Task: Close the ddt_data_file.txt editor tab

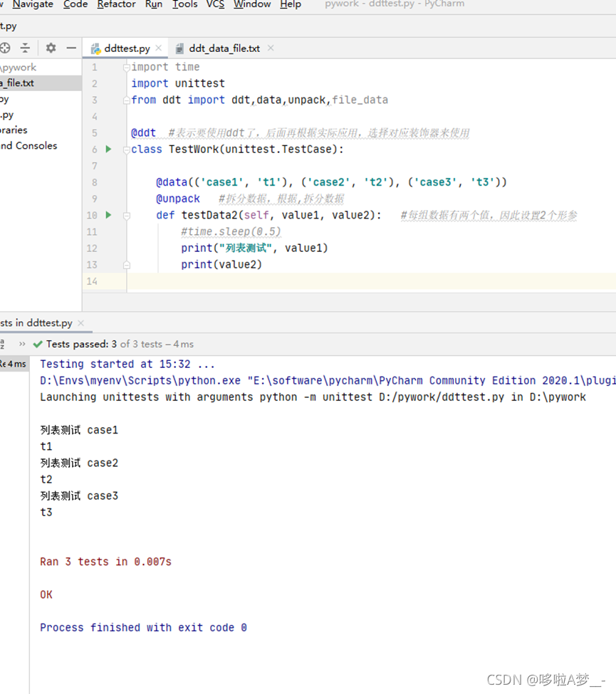Action: pos(271,48)
